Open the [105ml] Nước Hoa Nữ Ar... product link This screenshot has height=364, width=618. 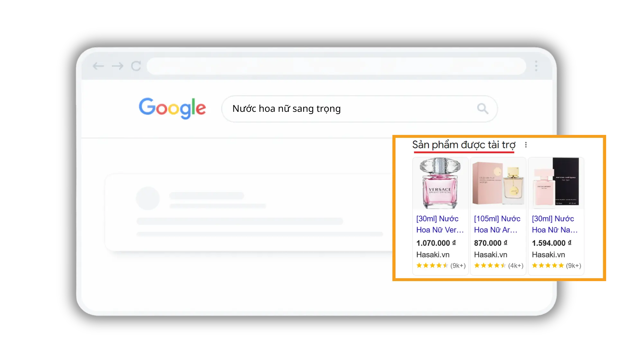(496, 224)
